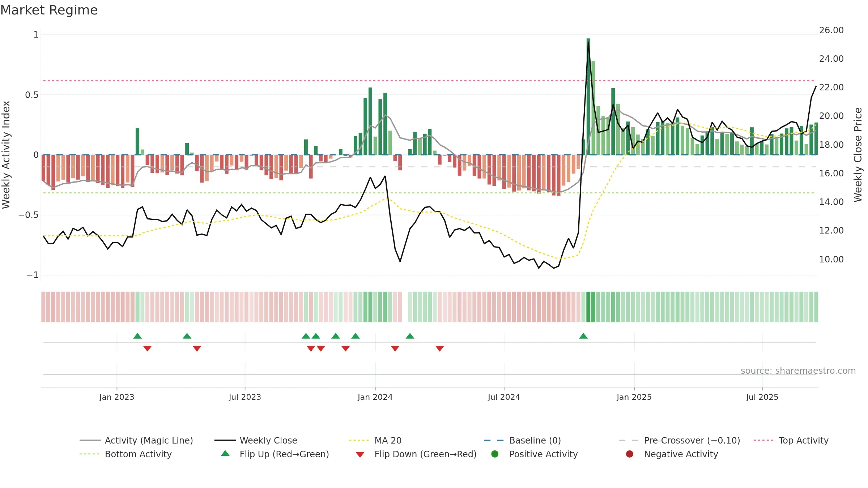
Task: Click the Jan 2023 x-axis label
Action: click(117, 397)
